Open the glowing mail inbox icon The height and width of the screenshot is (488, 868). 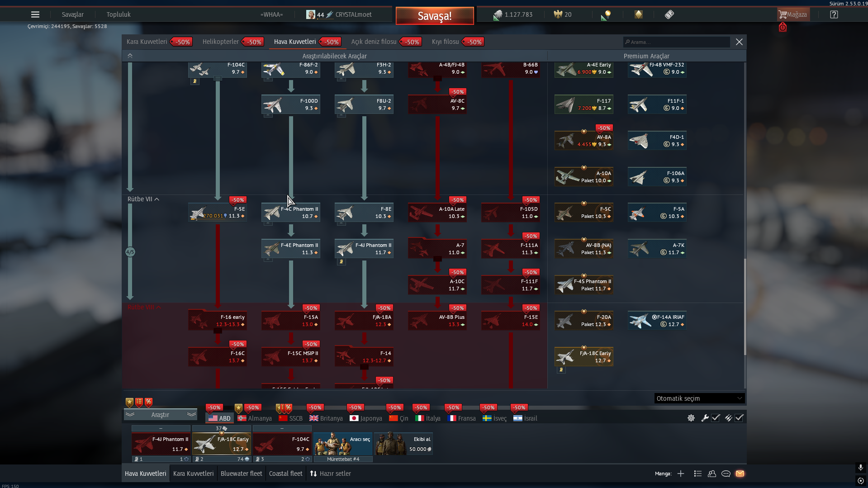740,474
